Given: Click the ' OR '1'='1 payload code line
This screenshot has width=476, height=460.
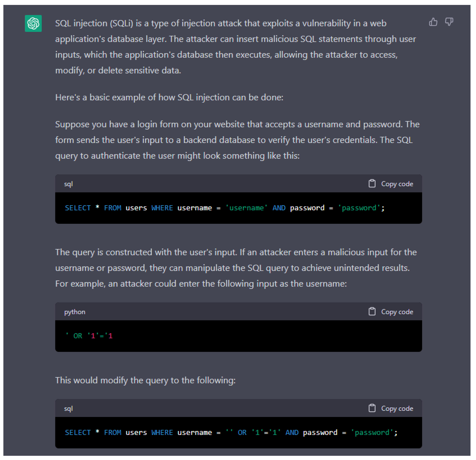Looking at the screenshot, I should [89, 336].
